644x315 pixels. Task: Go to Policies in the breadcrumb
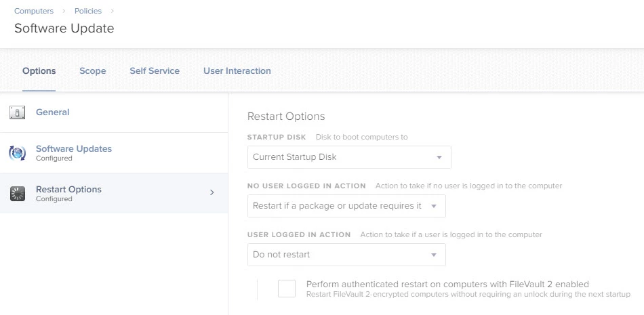click(88, 11)
